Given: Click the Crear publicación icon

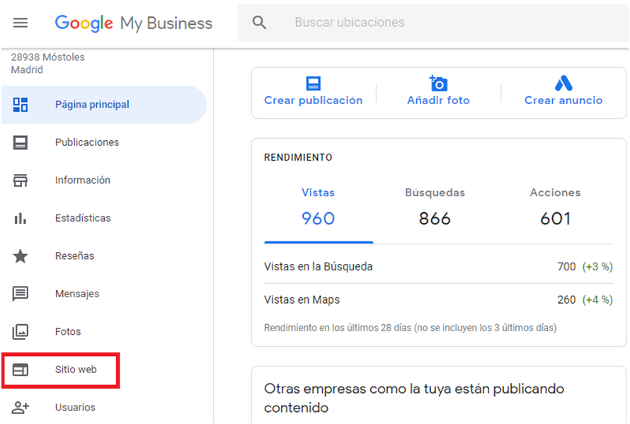Looking at the screenshot, I should [x=313, y=84].
